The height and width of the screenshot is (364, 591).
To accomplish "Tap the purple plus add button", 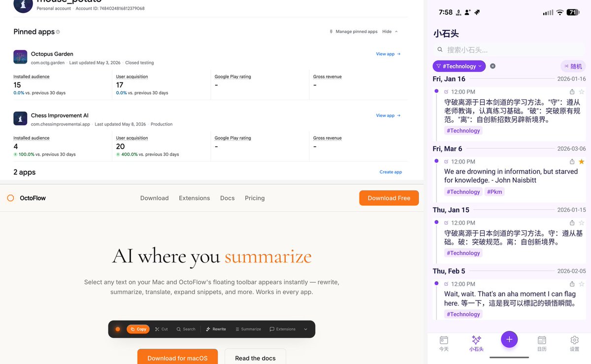I will coord(509,339).
